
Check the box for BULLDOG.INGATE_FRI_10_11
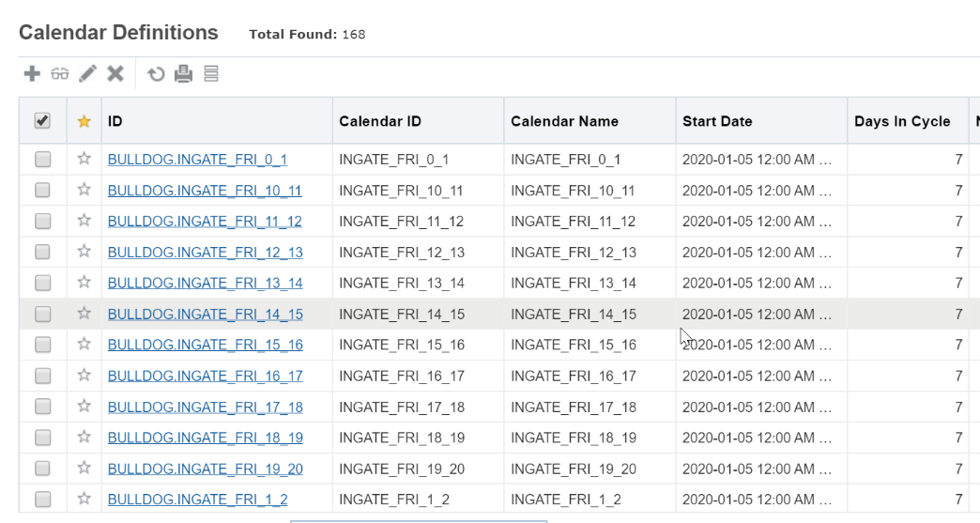[x=42, y=190]
